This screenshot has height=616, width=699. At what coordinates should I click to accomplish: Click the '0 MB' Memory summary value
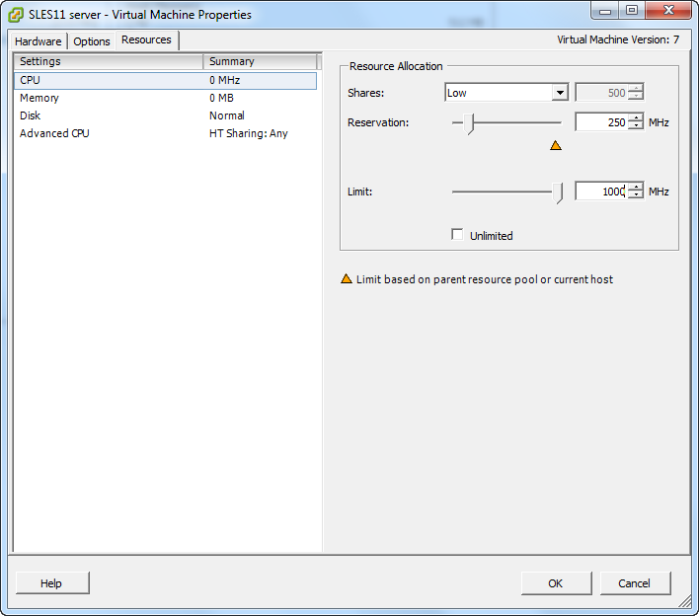(221, 98)
